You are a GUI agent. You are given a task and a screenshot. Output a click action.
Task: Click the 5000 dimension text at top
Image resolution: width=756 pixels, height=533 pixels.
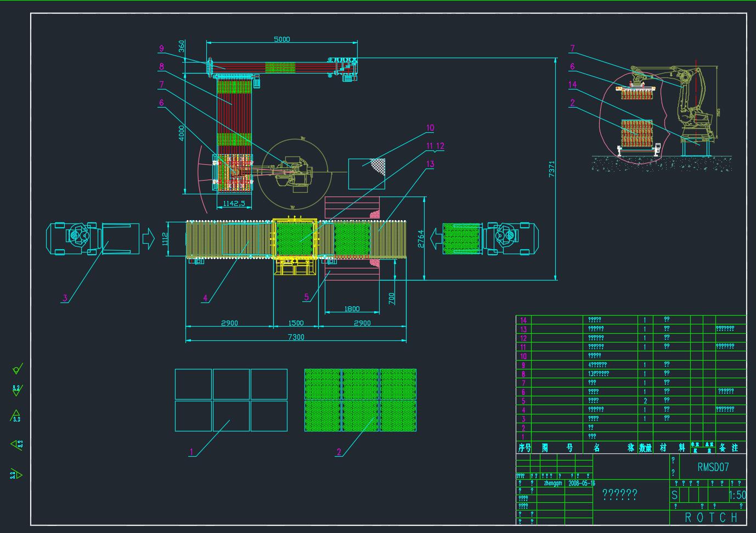(x=282, y=40)
